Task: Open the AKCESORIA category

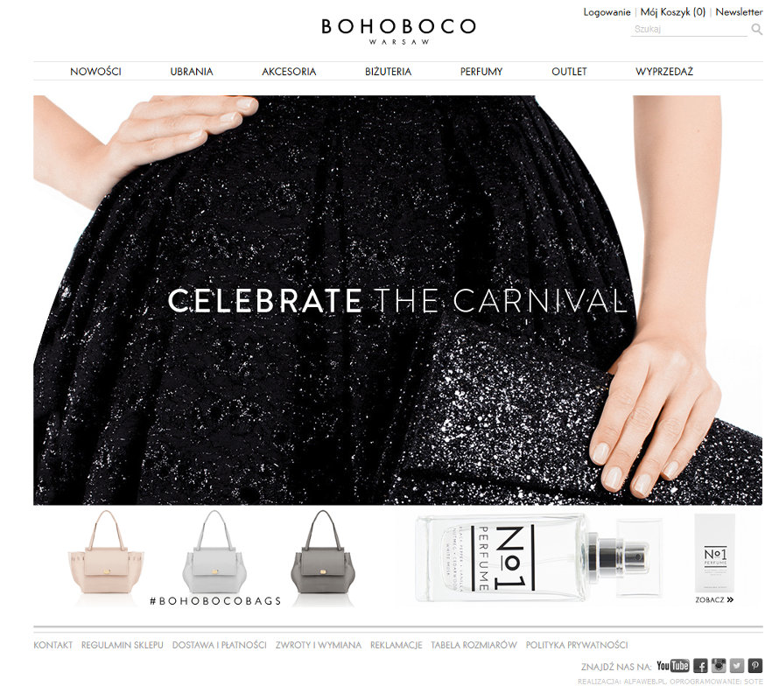Action: point(289,72)
